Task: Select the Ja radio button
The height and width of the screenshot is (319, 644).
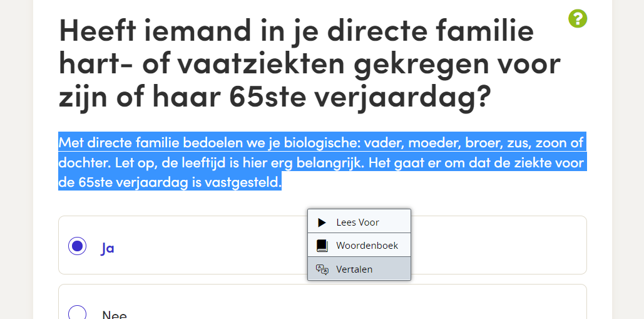Action: [77, 246]
